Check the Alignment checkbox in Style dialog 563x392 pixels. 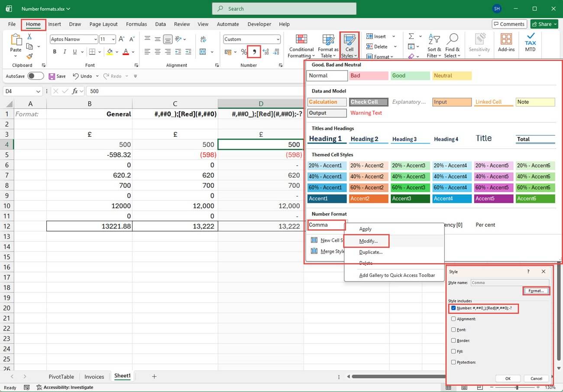[x=453, y=319]
